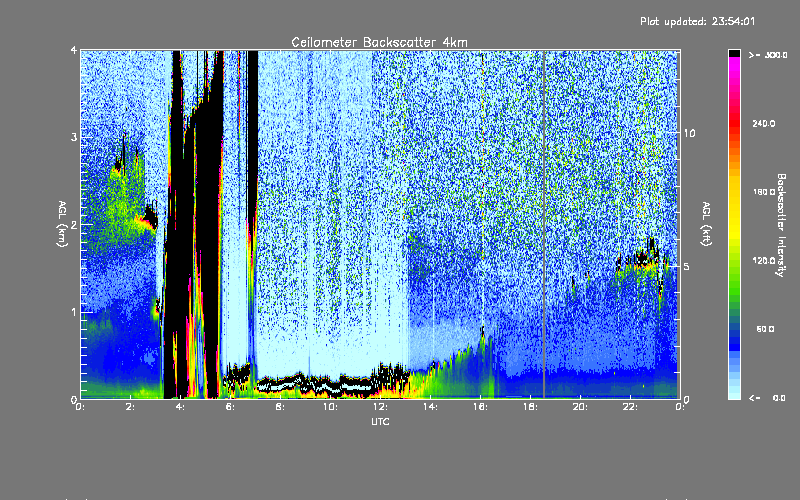This screenshot has height=500, width=800.
Task: Click the 3 km tick label on left axis
Action: (74, 137)
